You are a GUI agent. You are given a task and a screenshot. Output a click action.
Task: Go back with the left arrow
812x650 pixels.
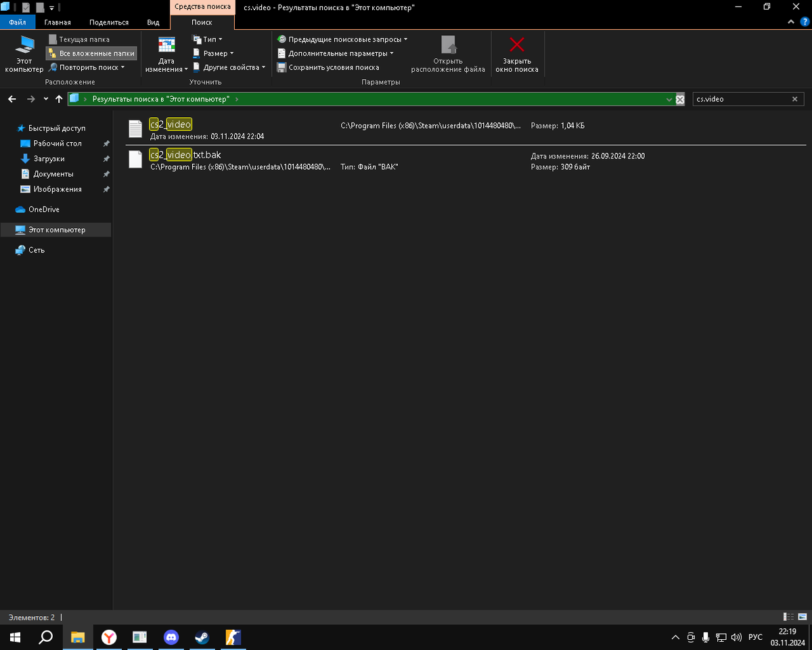[x=12, y=99]
